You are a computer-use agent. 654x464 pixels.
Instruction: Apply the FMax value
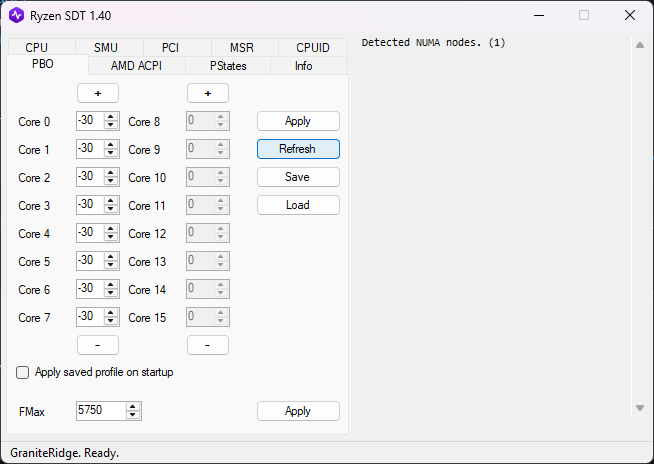(298, 411)
